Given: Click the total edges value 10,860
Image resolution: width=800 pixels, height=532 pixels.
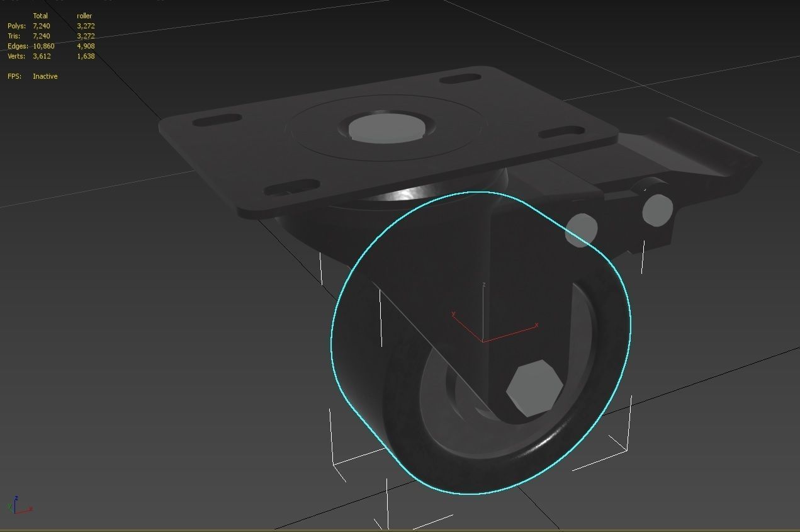Looking at the screenshot, I should [x=43, y=46].
